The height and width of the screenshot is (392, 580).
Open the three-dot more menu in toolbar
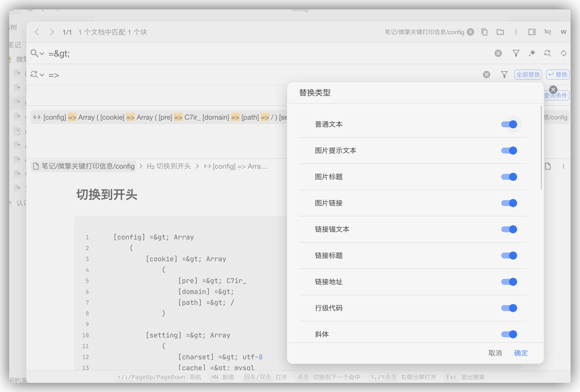point(516,32)
